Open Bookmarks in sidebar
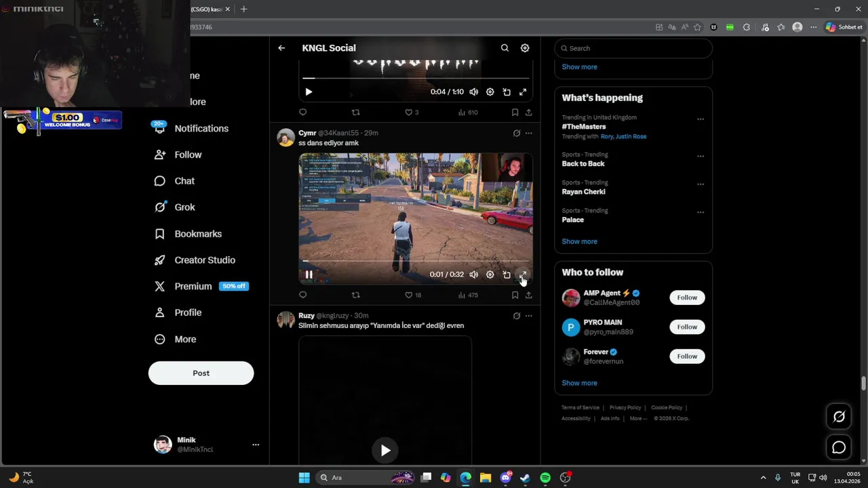The height and width of the screenshot is (488, 868). 189,234
